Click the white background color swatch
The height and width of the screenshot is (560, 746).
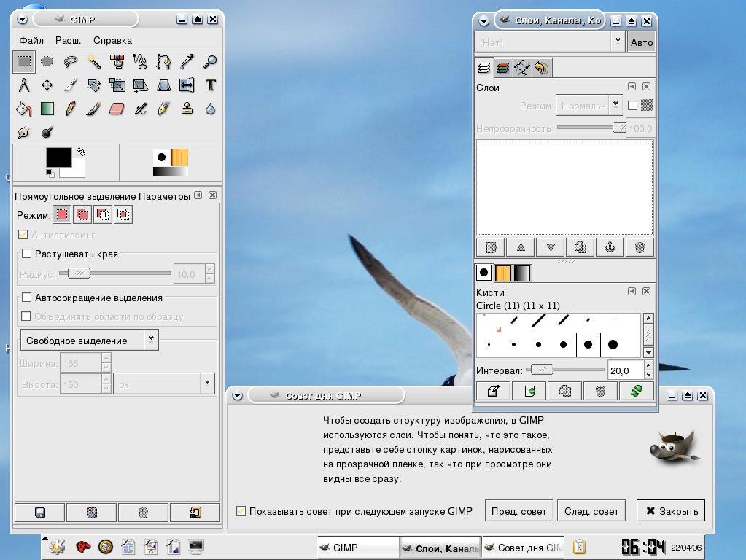(79, 171)
